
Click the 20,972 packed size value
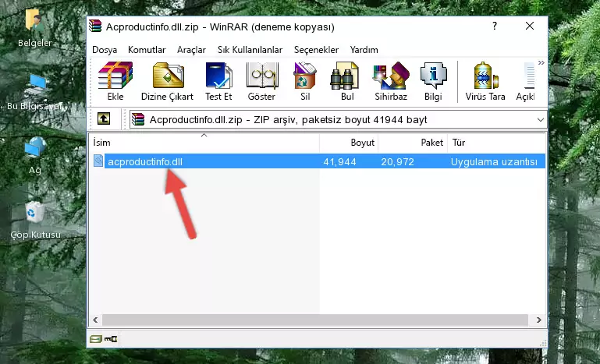(x=397, y=162)
